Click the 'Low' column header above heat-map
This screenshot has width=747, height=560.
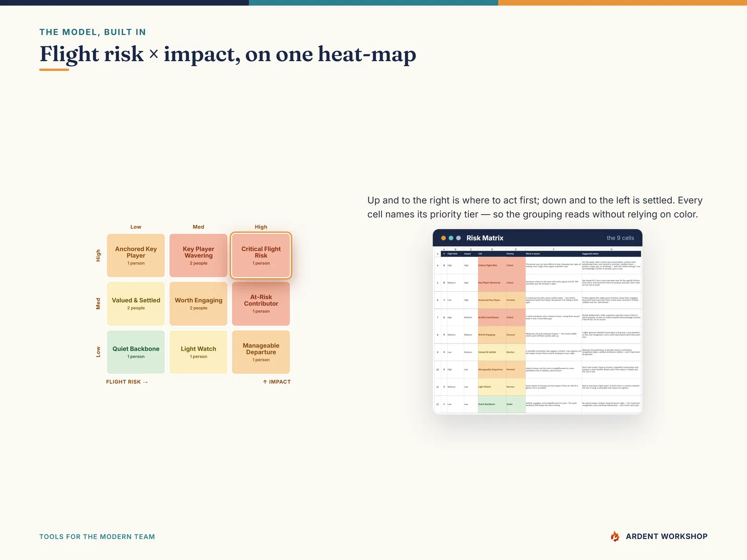tap(136, 227)
